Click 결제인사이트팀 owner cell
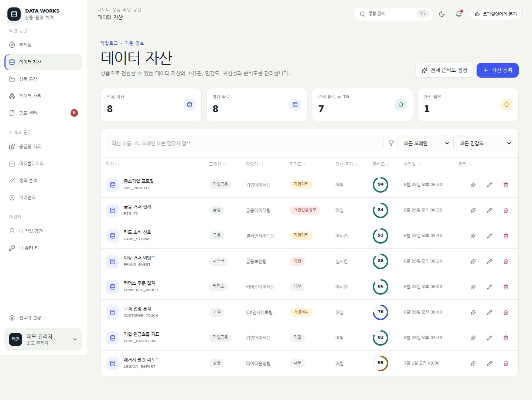532x400 pixels. pos(260,236)
